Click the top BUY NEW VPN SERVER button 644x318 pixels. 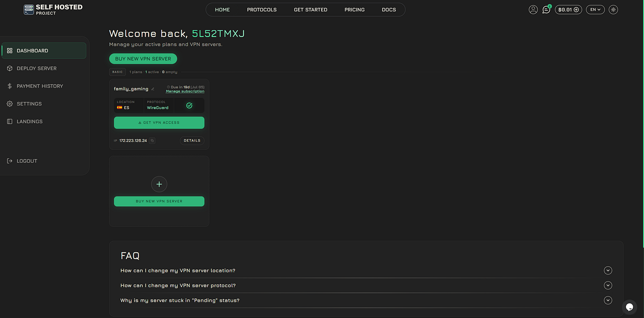point(143,59)
